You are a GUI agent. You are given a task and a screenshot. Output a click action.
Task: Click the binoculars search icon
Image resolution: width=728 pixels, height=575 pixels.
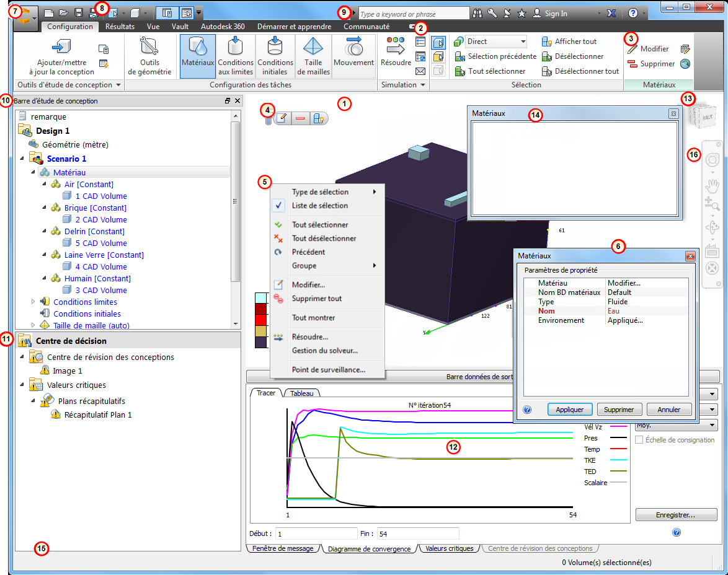click(477, 14)
